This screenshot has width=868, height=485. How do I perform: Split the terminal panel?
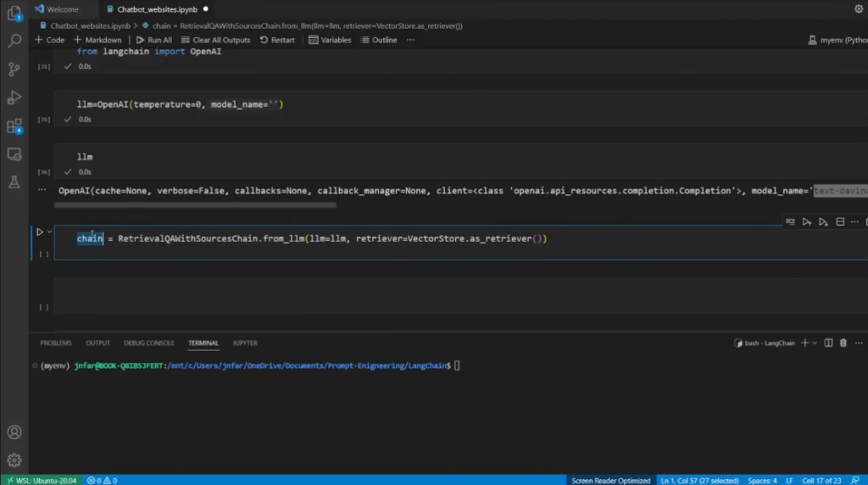828,343
